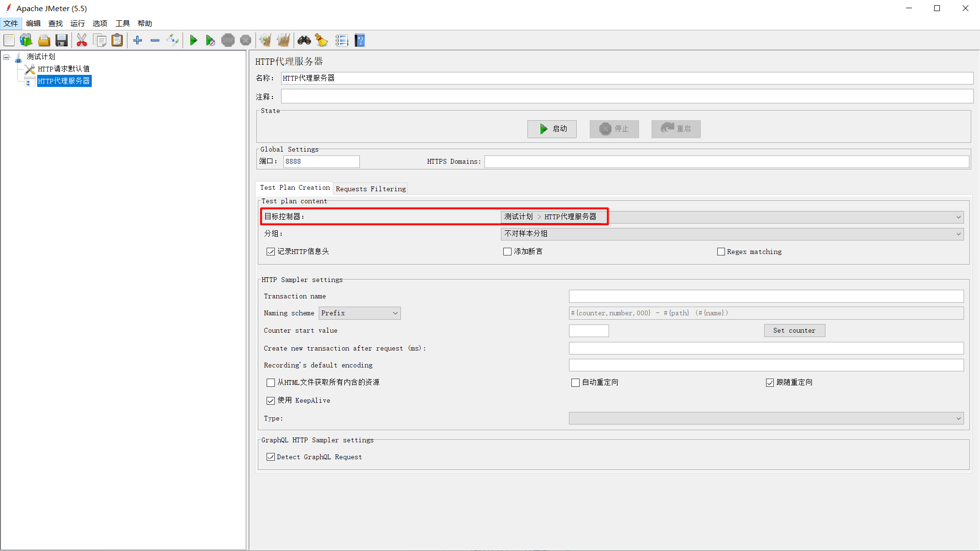
Task: Open the 查找 menu
Action: (x=56, y=23)
